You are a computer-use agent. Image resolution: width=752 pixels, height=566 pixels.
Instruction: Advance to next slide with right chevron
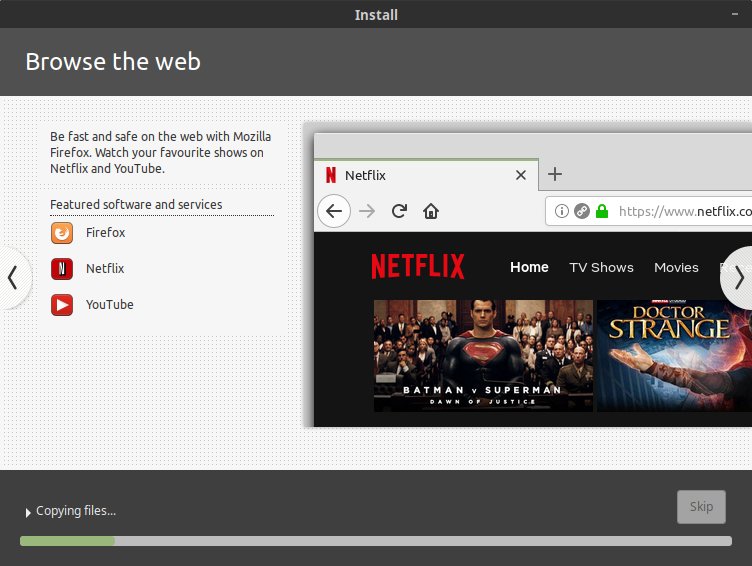(x=739, y=277)
